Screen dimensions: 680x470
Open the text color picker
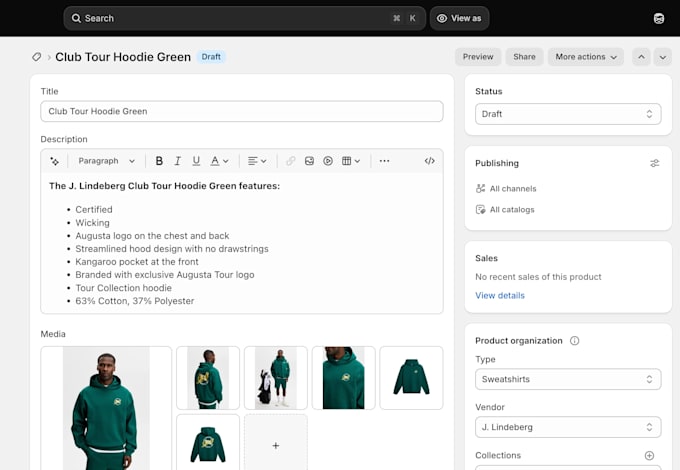coord(219,161)
